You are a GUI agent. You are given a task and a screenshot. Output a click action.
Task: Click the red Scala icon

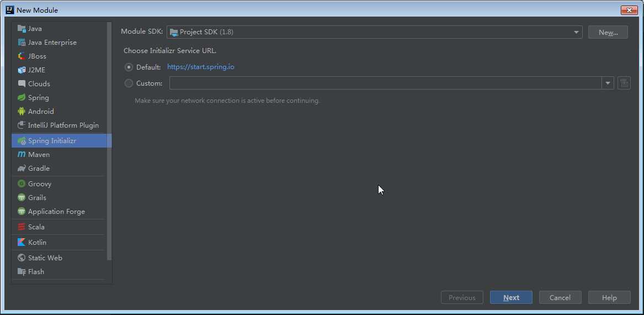pyautogui.click(x=22, y=227)
